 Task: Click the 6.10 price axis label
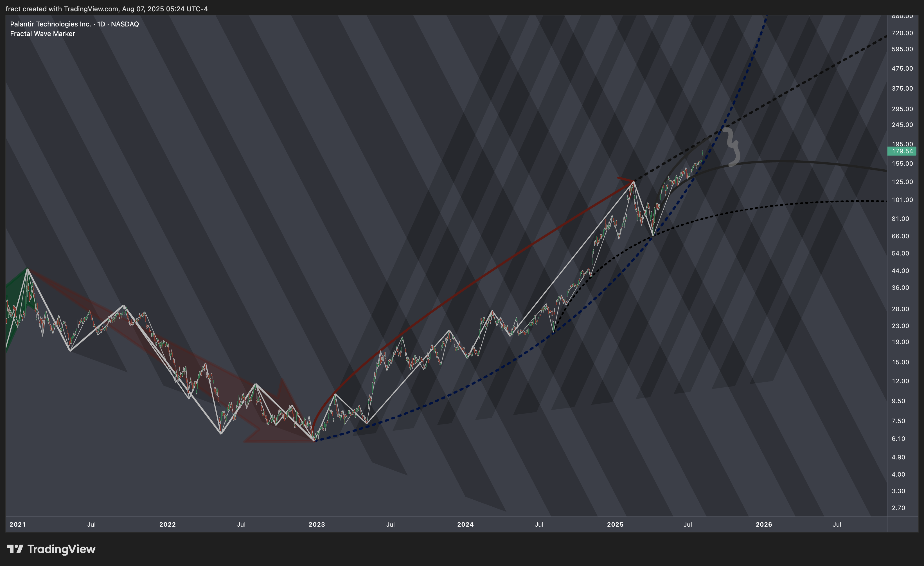click(x=898, y=439)
